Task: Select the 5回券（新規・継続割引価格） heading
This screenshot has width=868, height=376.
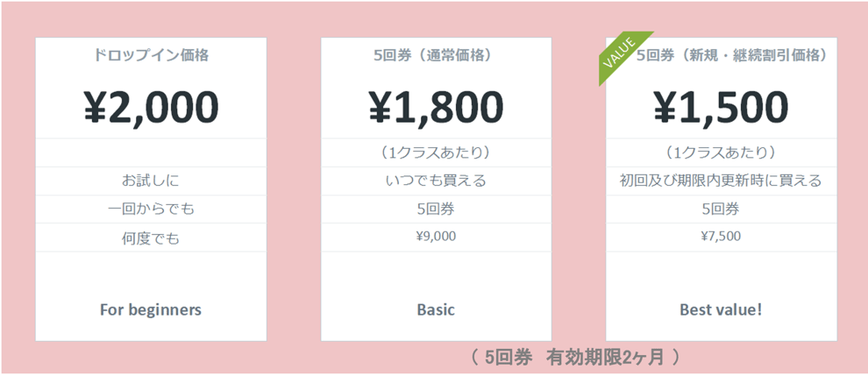Action: tap(731, 55)
